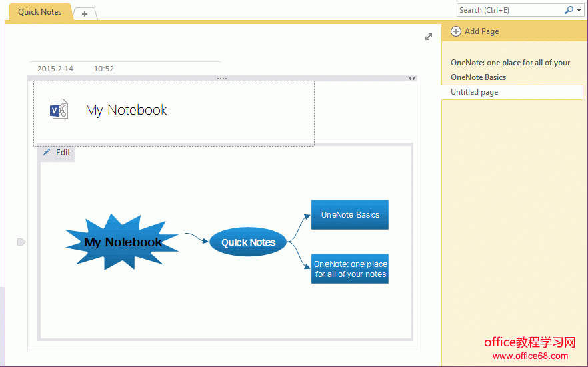Click the paragraph handle left of the diagram
Image resolution: width=588 pixels, height=367 pixels.
point(21,242)
